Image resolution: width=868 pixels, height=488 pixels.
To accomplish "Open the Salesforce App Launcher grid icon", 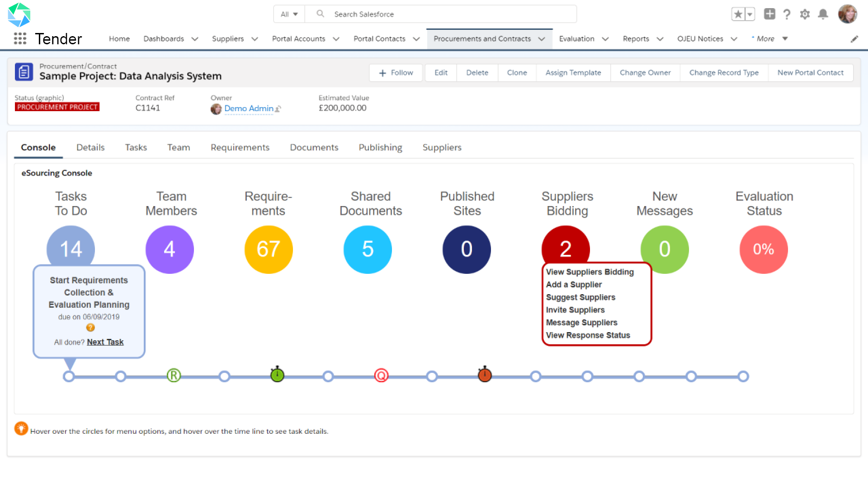I will (x=20, y=39).
